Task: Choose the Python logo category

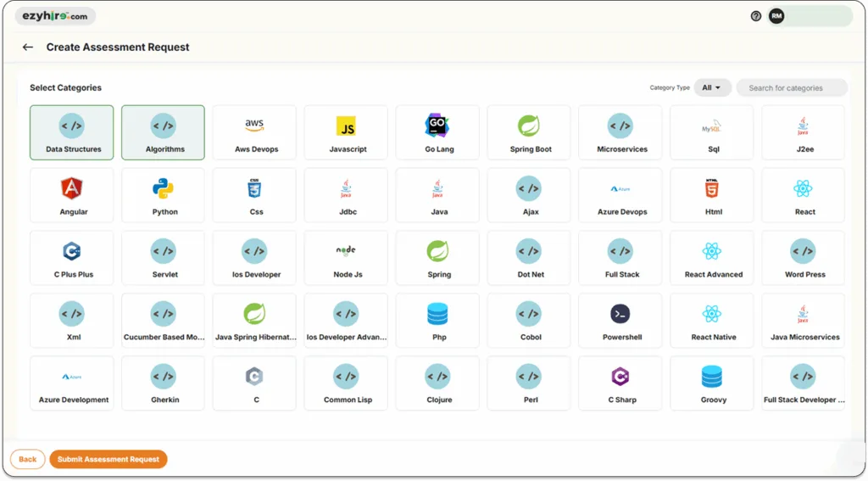Action: click(x=164, y=188)
